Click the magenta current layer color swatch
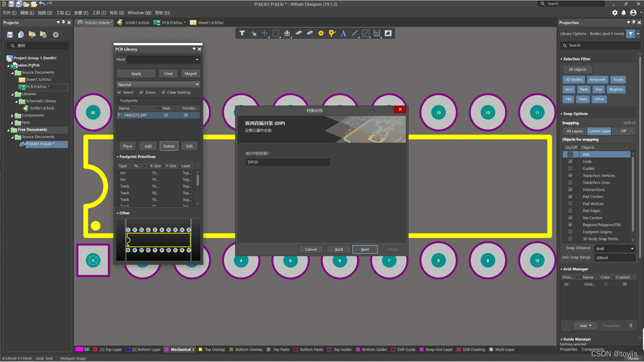Viewport: 644px width, 362px height. click(x=79, y=350)
